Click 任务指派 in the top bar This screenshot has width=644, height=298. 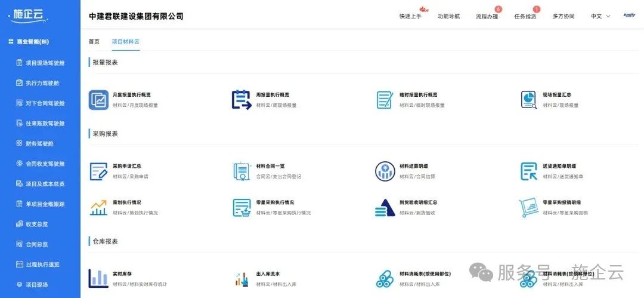(x=525, y=16)
